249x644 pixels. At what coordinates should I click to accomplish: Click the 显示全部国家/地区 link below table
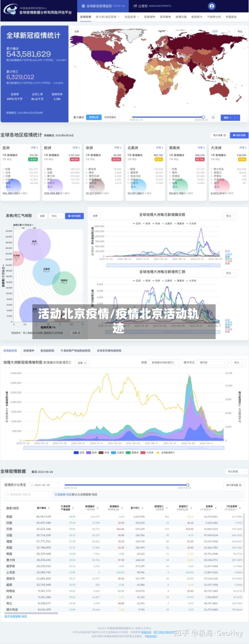tap(16, 616)
